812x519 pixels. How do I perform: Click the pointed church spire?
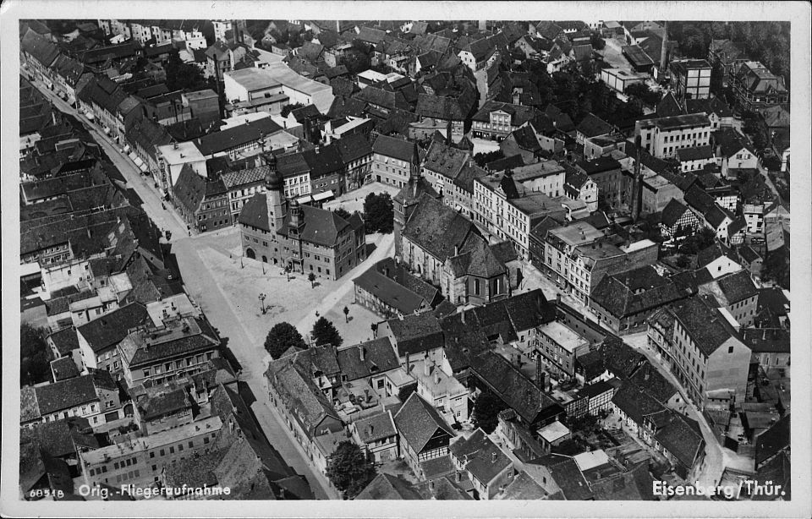[414, 169]
